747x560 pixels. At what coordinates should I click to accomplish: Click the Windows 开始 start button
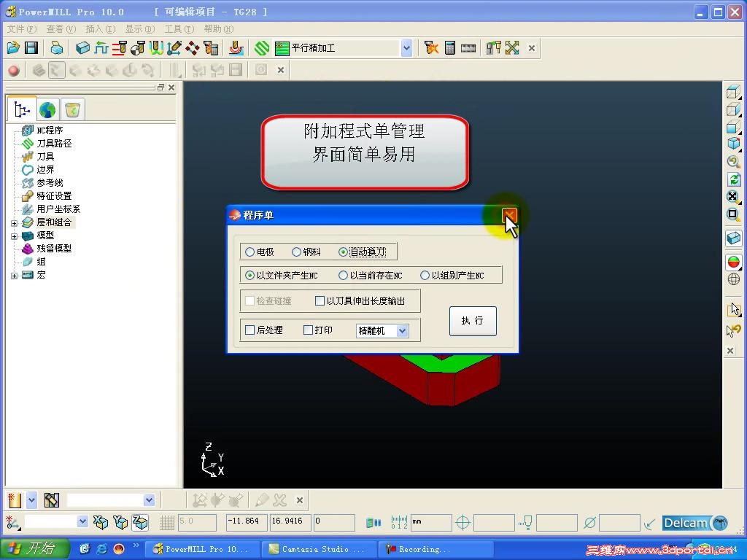(x=34, y=548)
